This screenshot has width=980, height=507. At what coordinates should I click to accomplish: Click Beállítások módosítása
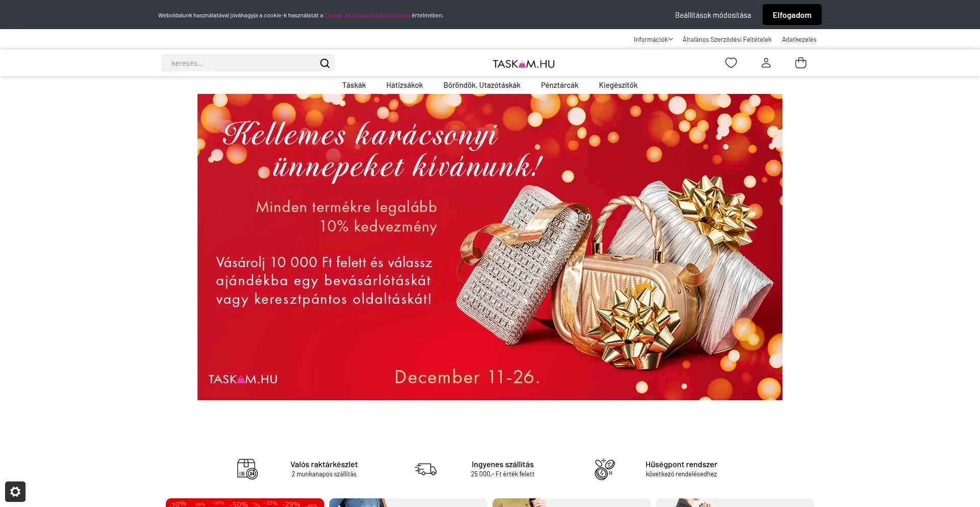point(713,15)
